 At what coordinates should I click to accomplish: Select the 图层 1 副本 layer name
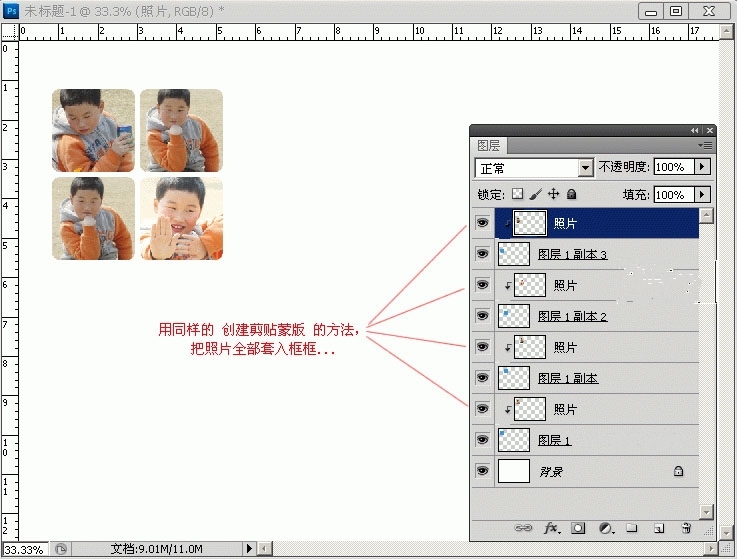(x=567, y=378)
